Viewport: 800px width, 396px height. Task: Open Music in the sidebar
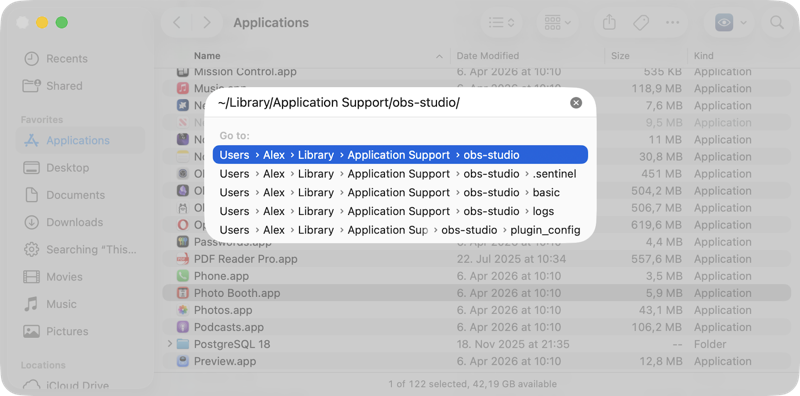tap(81, 304)
